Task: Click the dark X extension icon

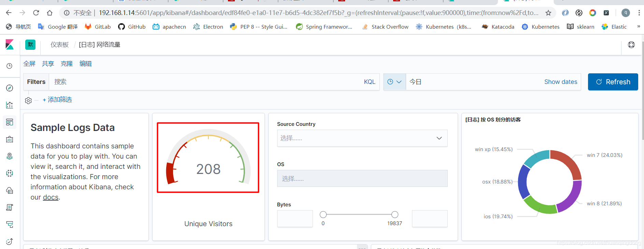Action: tap(606, 13)
